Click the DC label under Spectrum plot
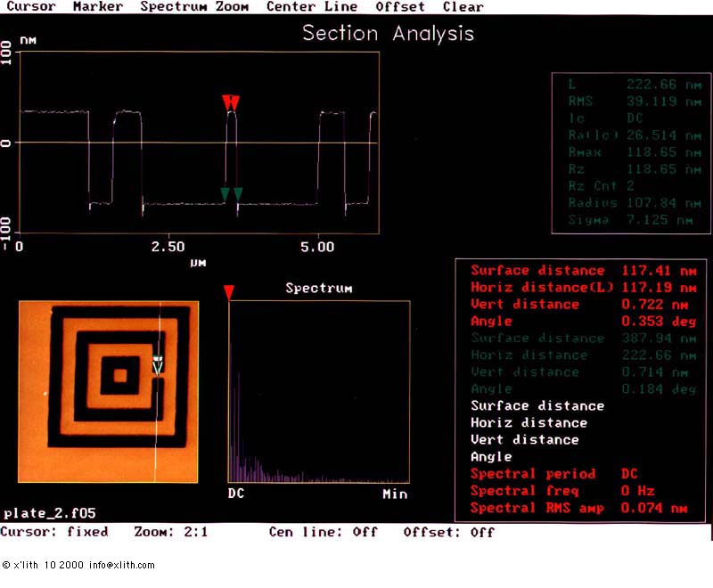The width and height of the screenshot is (713, 588). pos(236,494)
